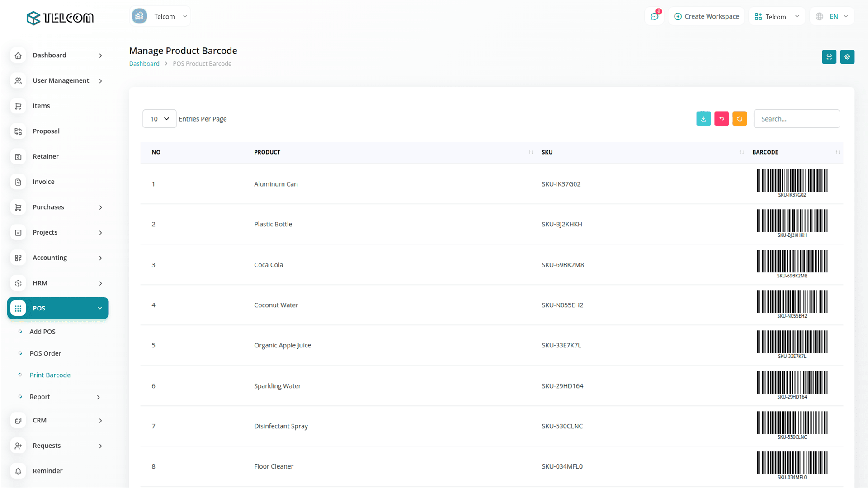Open the 10 entries per page dropdown

[159, 119]
